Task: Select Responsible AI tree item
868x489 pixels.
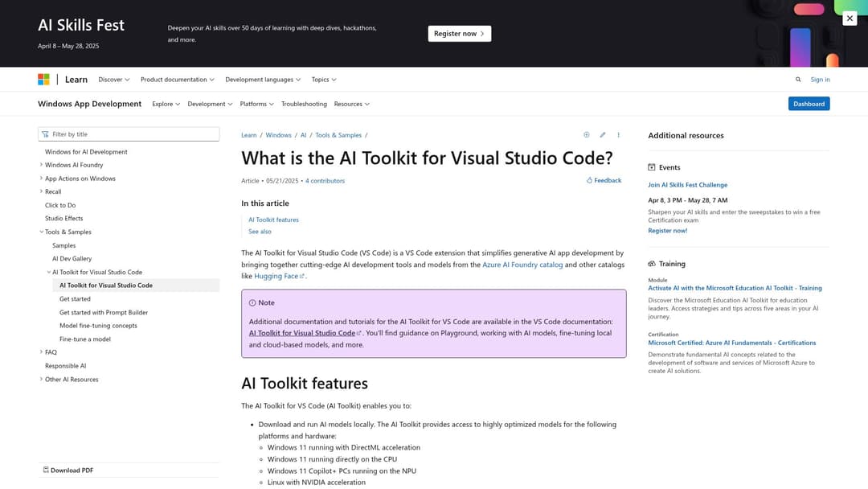Action: pyautogui.click(x=65, y=365)
